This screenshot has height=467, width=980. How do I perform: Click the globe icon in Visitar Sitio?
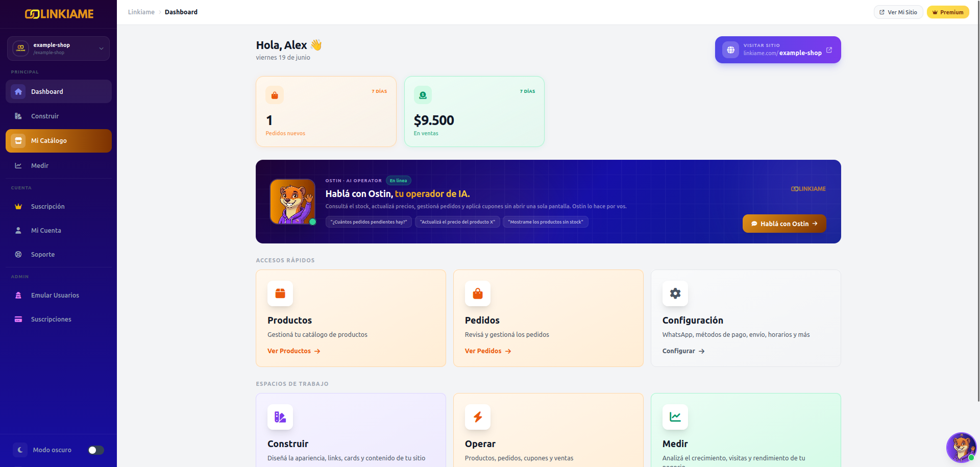point(730,50)
